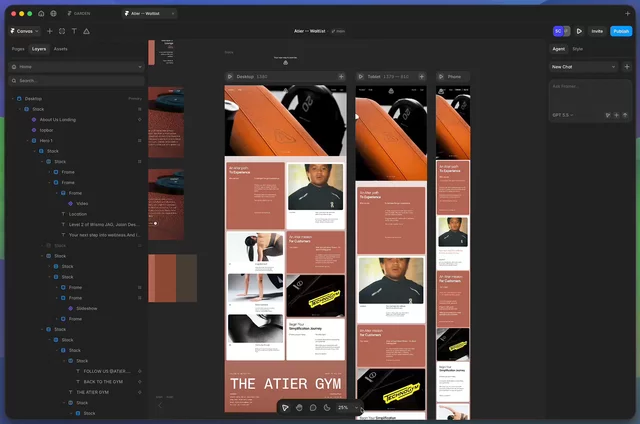The image size is (640, 424).
Task: Select the About Us Landing layer
Action: pos(58,120)
